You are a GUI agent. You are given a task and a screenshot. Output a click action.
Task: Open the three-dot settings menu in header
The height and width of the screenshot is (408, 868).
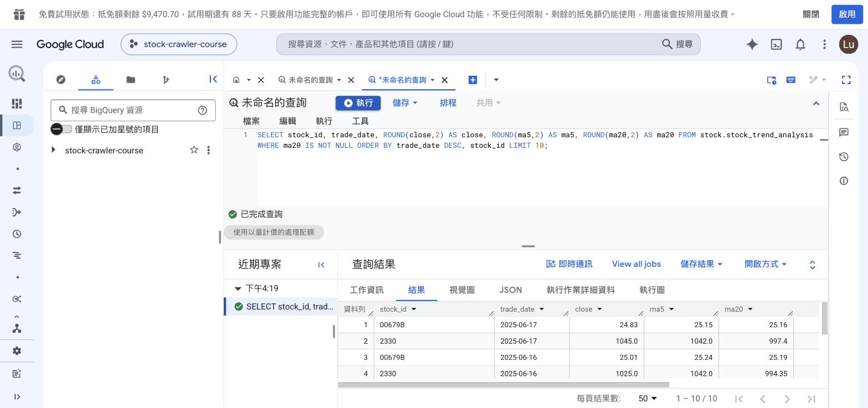point(824,44)
